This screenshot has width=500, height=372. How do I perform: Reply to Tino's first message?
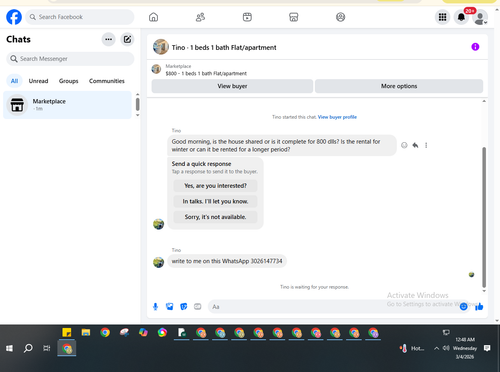click(x=415, y=145)
